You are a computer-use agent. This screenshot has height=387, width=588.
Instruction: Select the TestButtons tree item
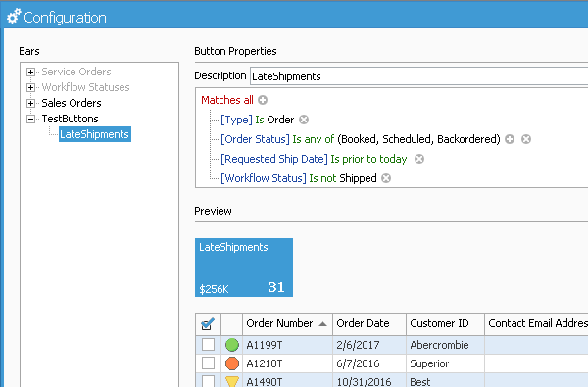[70, 119]
